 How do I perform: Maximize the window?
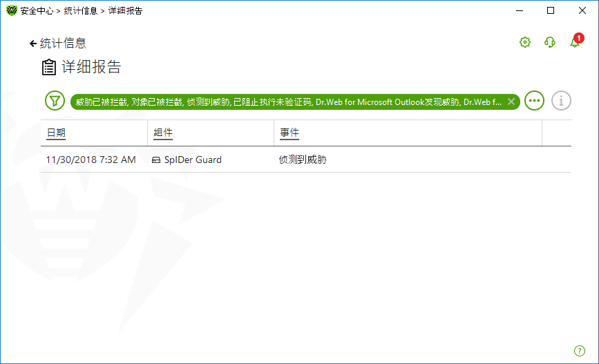[551, 10]
